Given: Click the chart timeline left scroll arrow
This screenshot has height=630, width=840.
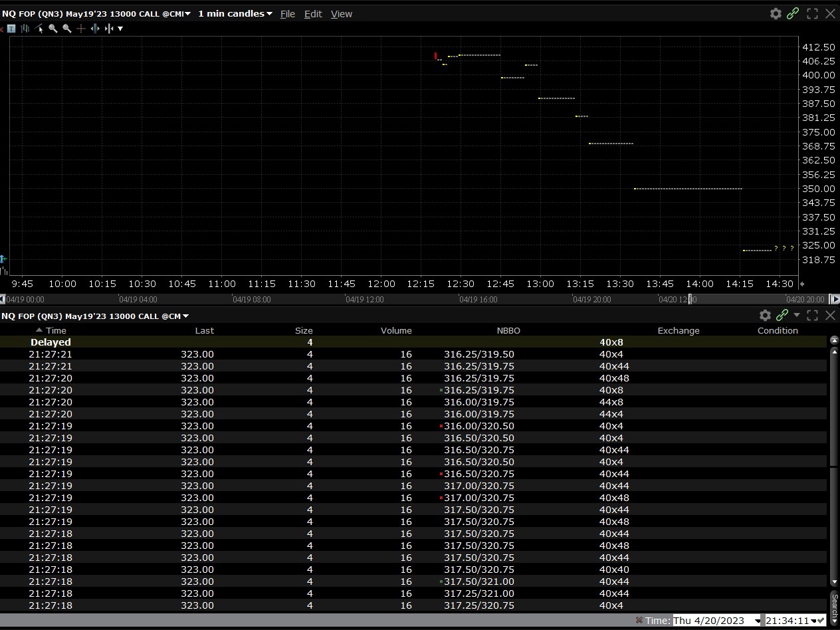Looking at the screenshot, I should point(3,299).
